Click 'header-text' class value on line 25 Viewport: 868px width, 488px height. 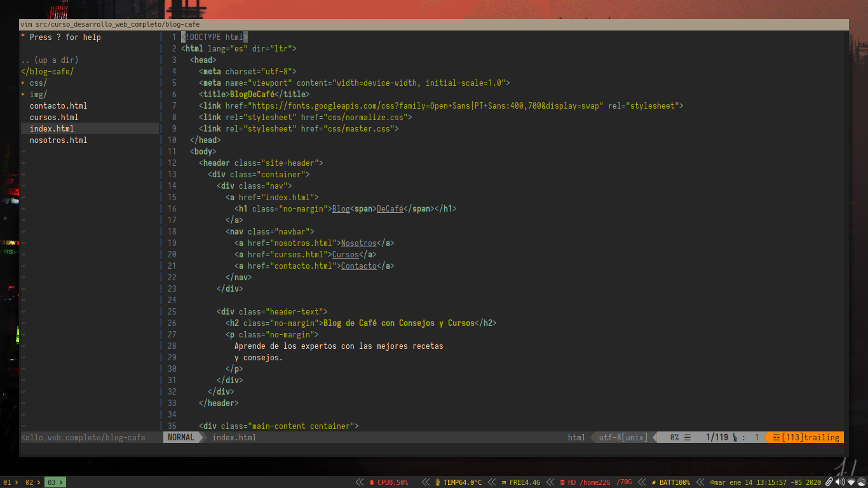pyautogui.click(x=297, y=311)
